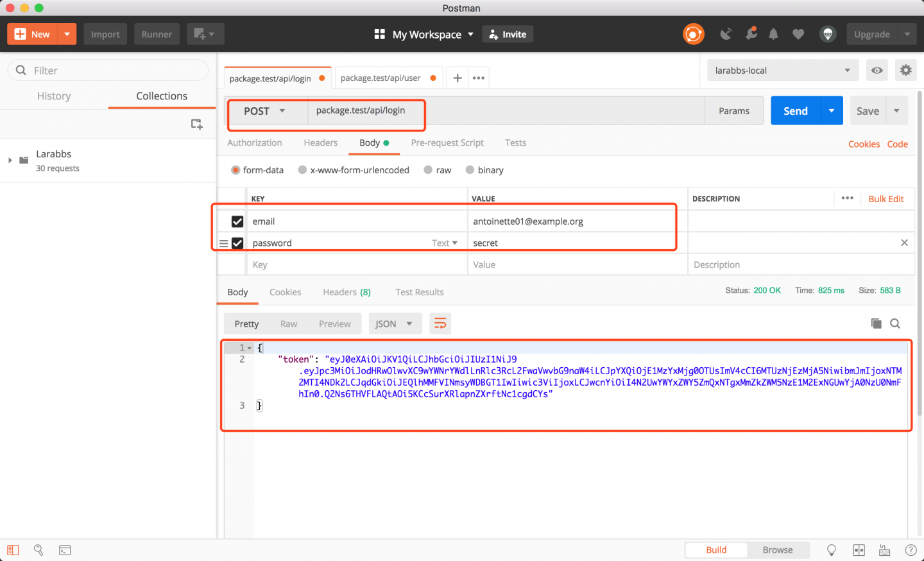Add a new request tab with plus
924x561 pixels.
(458, 78)
